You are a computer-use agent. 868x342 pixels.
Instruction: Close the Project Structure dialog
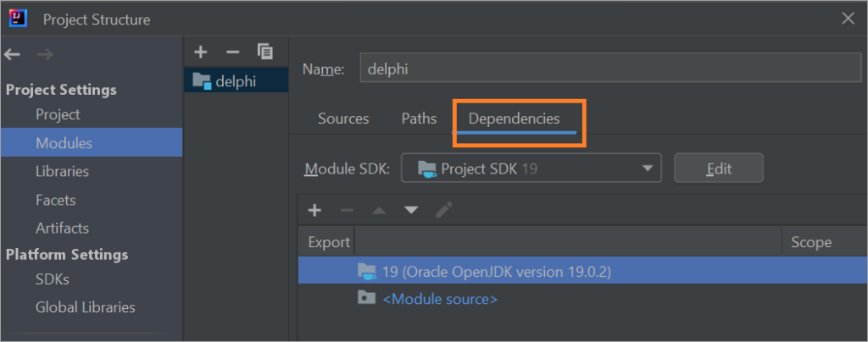(848, 19)
